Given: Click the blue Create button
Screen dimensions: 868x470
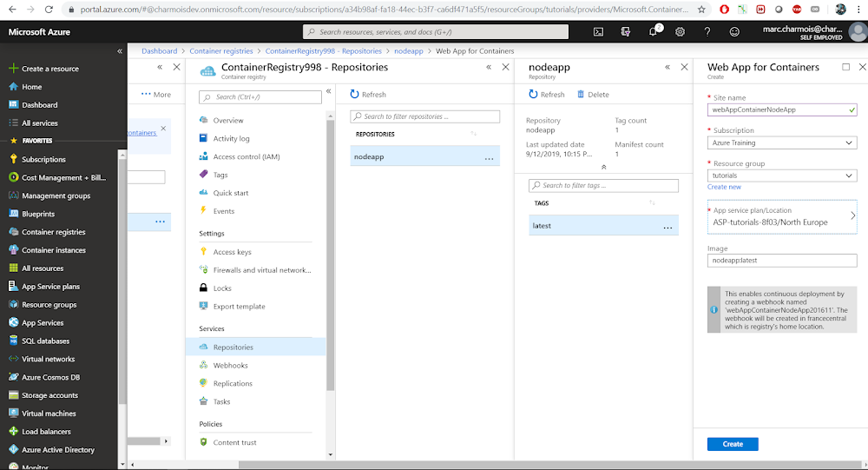Looking at the screenshot, I should coord(733,444).
